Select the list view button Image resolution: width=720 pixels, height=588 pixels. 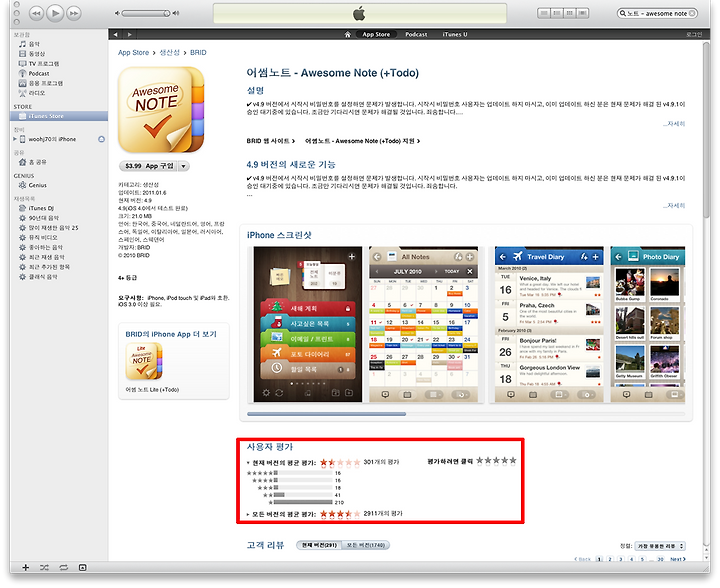click(x=544, y=13)
